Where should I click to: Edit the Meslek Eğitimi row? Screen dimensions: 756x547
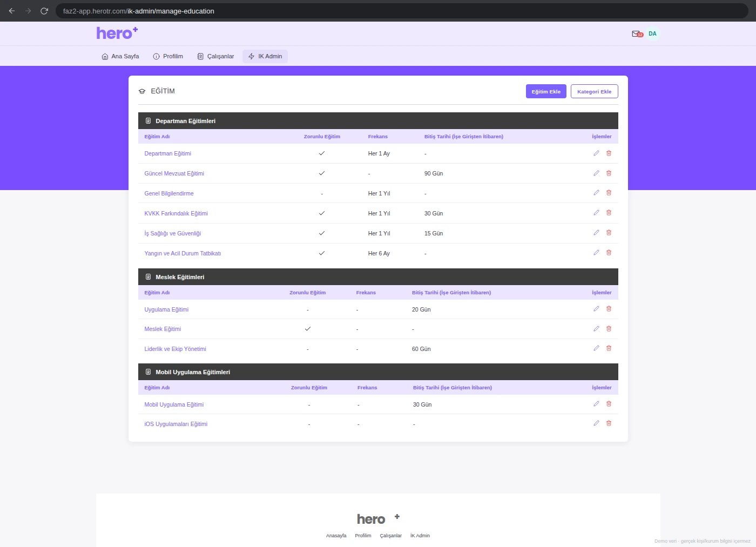(x=596, y=329)
